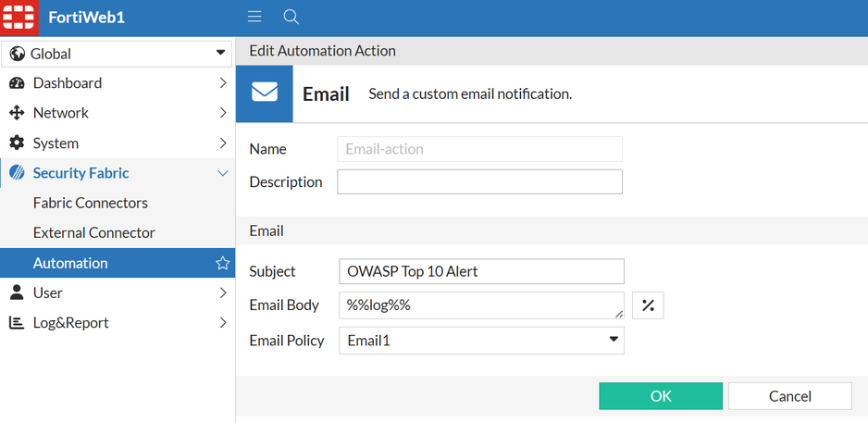
Task: Open the search magnifier icon
Action: (291, 18)
